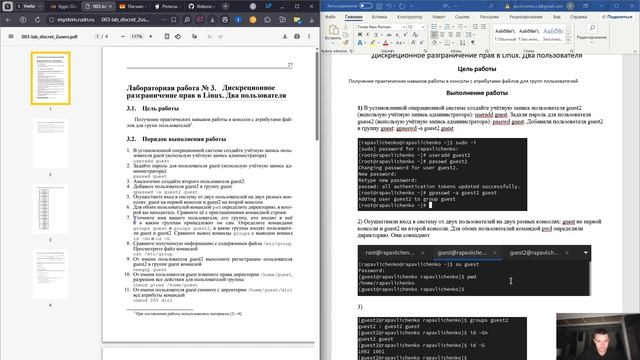The width and height of the screenshot is (640, 360).
Task: Undo last action in Word title bar
Action: 389,6
